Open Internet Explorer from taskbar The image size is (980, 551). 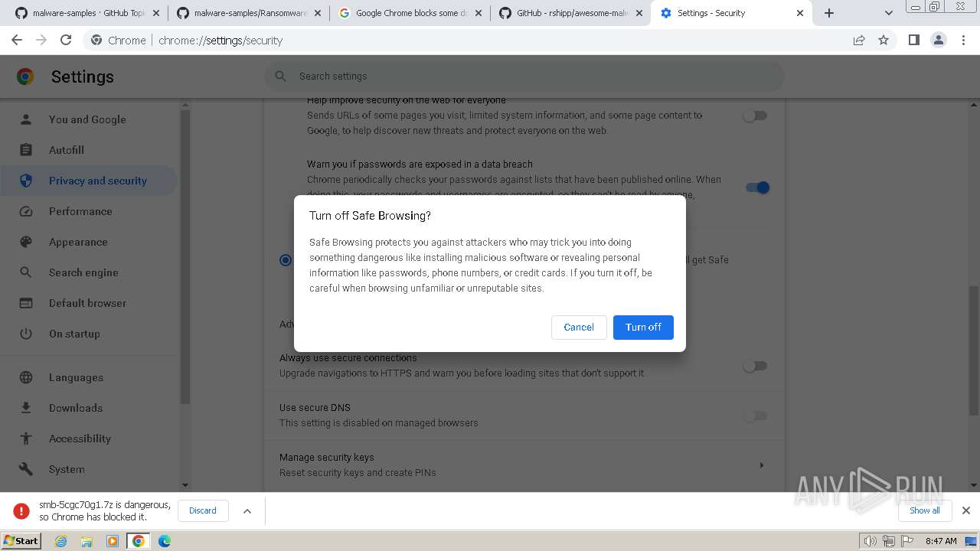61,541
